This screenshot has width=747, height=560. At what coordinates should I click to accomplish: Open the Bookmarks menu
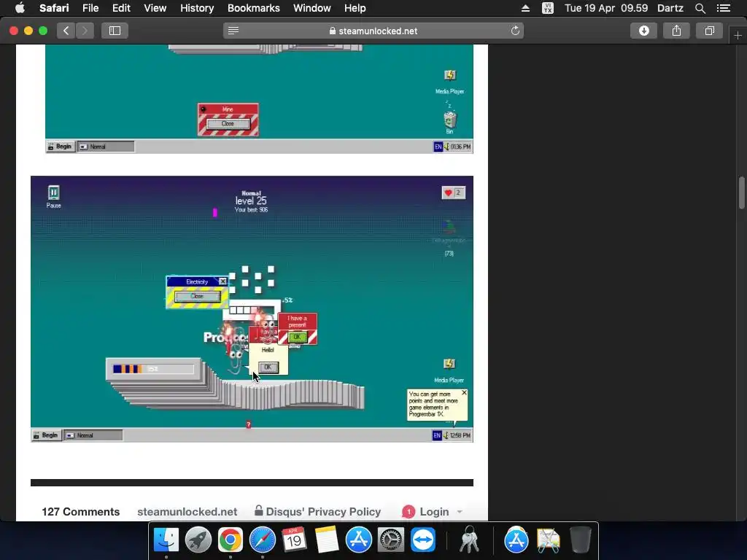coord(253,8)
